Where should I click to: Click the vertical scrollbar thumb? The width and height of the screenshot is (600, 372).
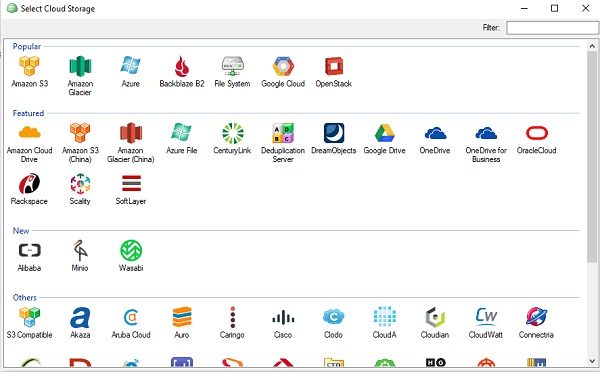coord(592,157)
